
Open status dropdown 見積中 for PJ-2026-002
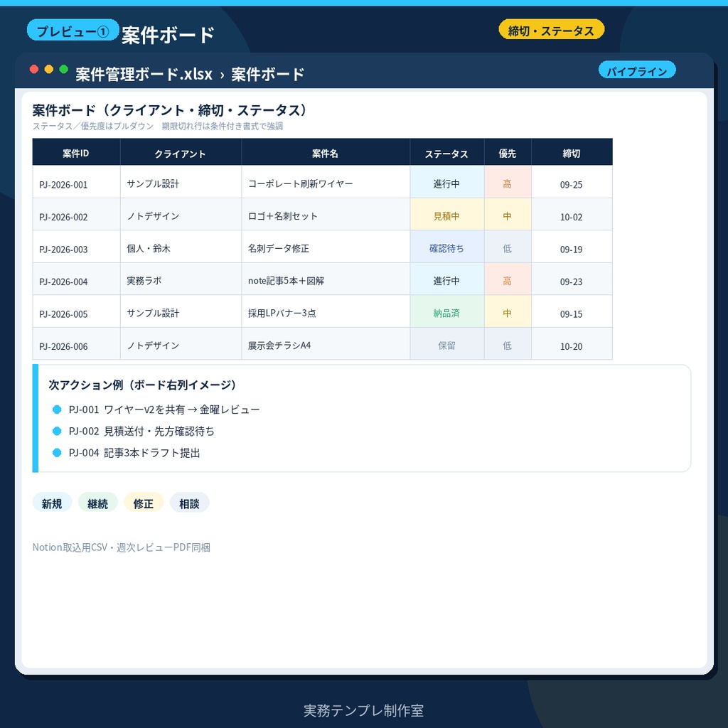446,215
